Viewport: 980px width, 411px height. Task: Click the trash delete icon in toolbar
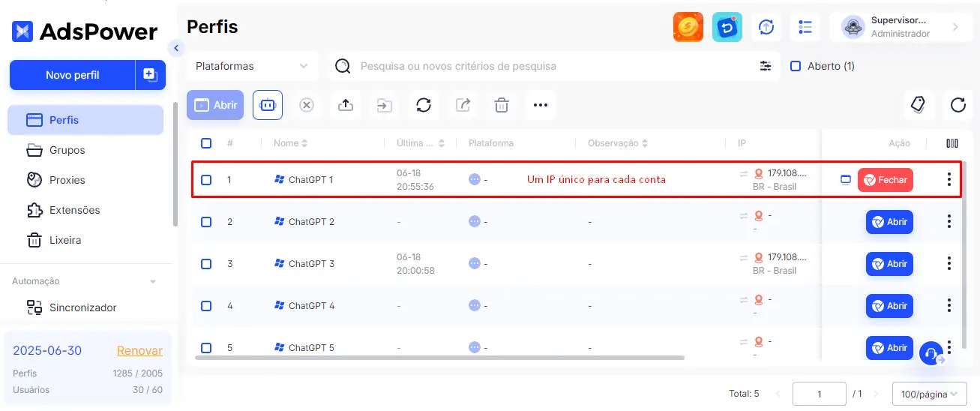[x=502, y=105]
